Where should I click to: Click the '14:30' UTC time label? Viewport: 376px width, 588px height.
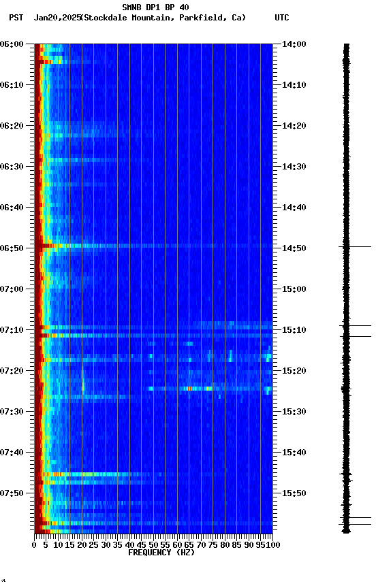pyautogui.click(x=294, y=167)
